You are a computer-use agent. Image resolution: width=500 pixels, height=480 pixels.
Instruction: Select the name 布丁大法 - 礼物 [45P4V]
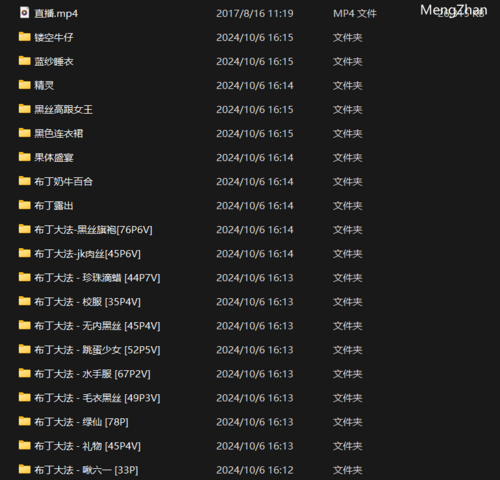point(87,446)
